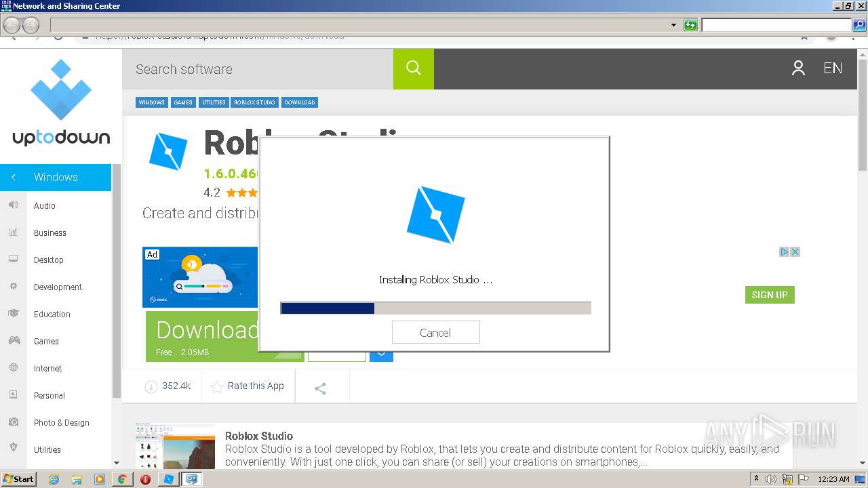This screenshot has width=868, height=488.
Task: Click the blue search magnifier button
Action: (859, 25)
